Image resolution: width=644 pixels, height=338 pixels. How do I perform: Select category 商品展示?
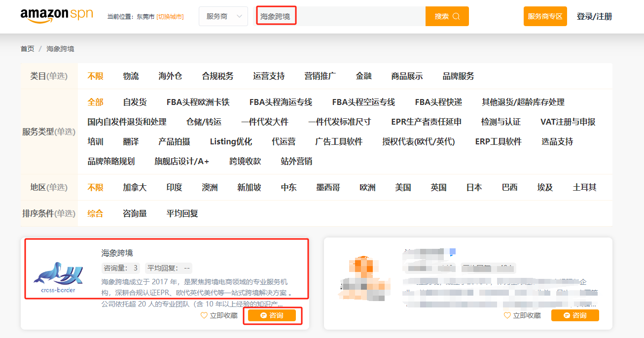407,76
